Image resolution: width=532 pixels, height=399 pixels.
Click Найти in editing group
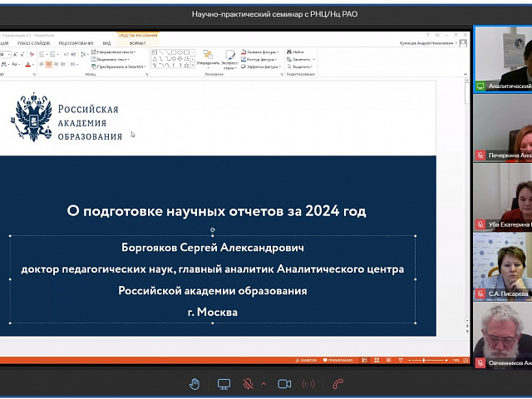[295, 52]
